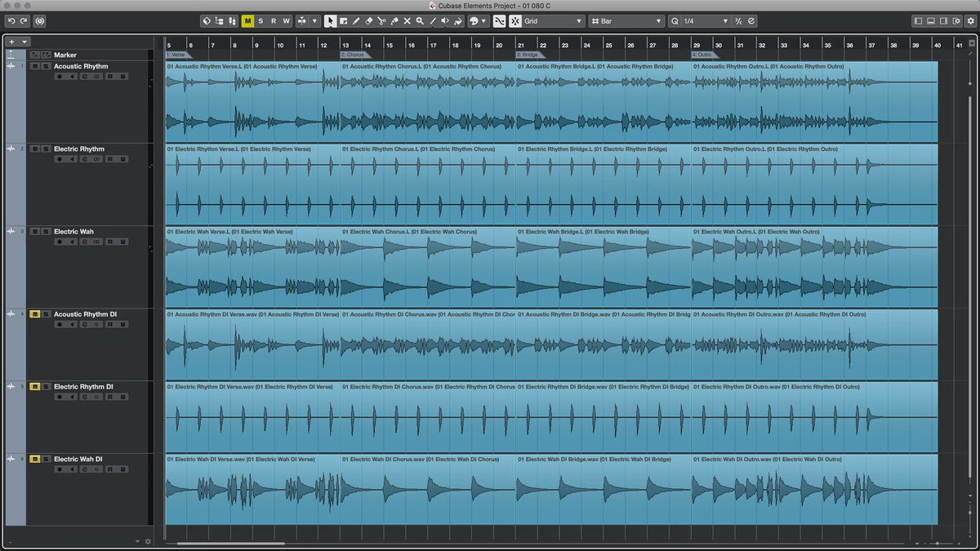
Task: Select the Mute X tool
Action: (407, 21)
